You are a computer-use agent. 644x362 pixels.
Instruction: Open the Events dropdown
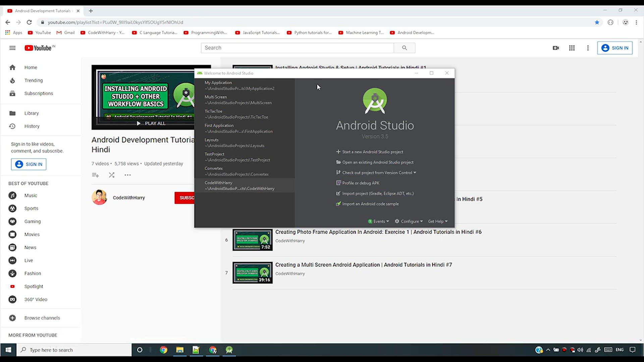pos(378,221)
